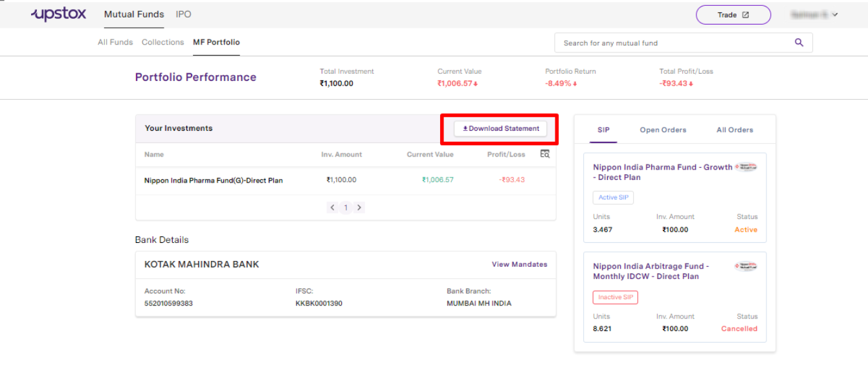
Task: Click the Total Investment ₹1,100.00 value
Action: click(337, 84)
